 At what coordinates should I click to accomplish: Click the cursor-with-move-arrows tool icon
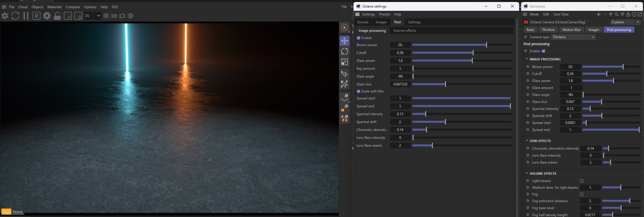point(345,74)
